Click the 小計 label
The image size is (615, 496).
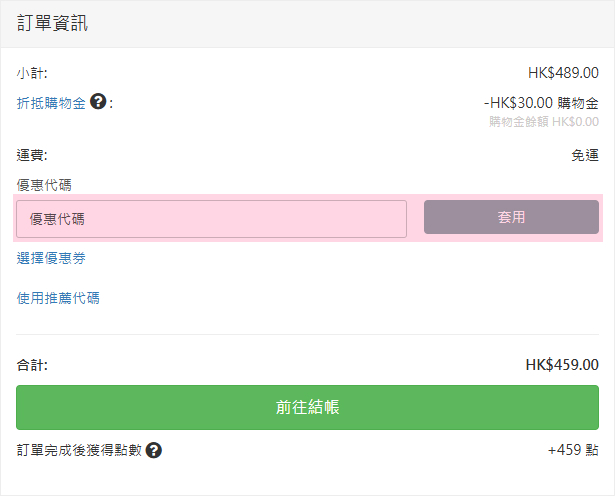32,73
